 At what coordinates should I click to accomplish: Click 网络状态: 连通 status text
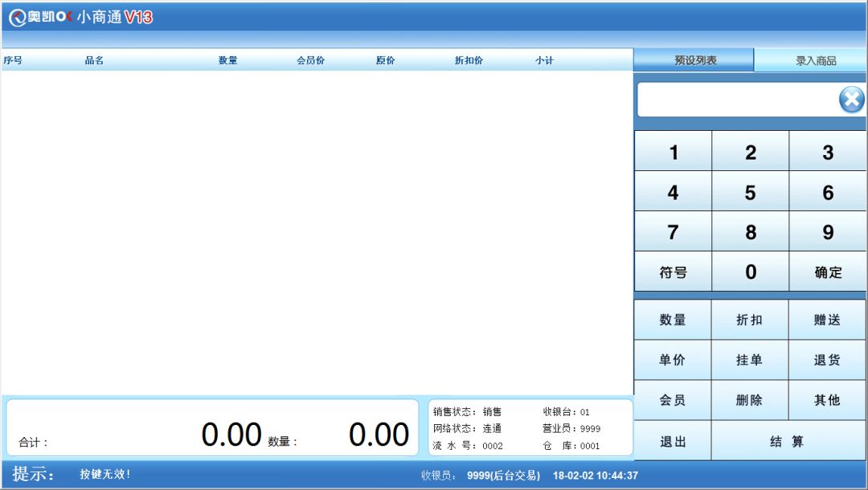click(467, 428)
